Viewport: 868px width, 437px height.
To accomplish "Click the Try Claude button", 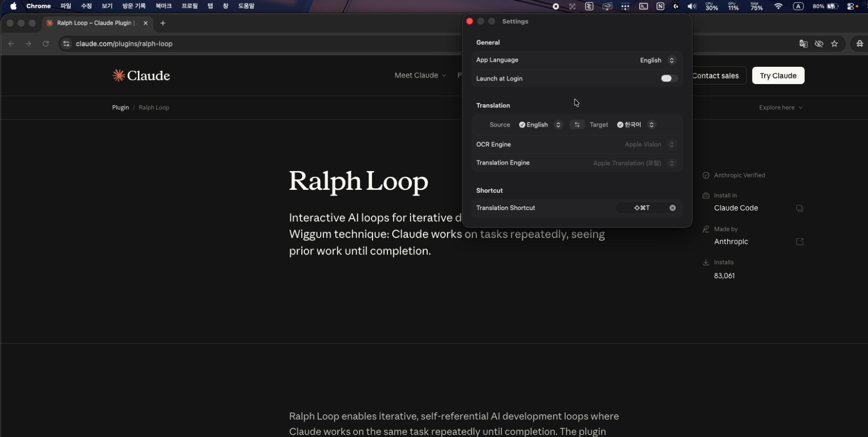I will point(778,76).
